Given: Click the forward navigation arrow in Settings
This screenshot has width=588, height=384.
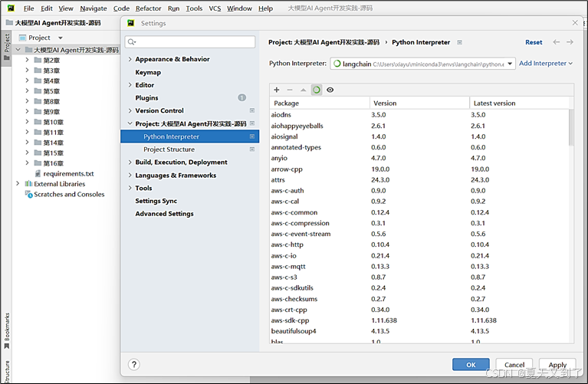Looking at the screenshot, I should tap(570, 42).
